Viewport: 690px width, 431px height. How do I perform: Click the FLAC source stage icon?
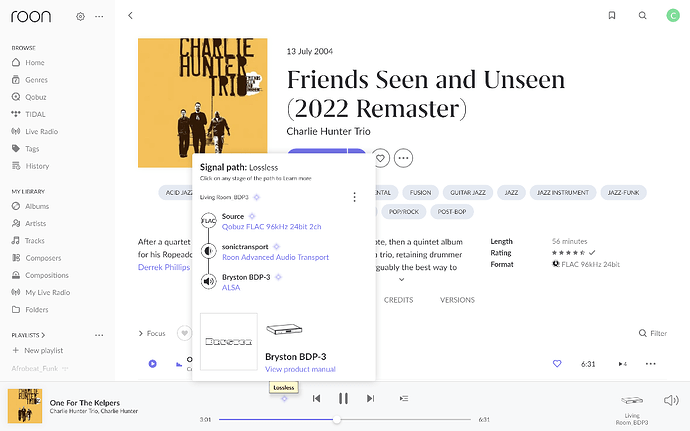tap(209, 221)
